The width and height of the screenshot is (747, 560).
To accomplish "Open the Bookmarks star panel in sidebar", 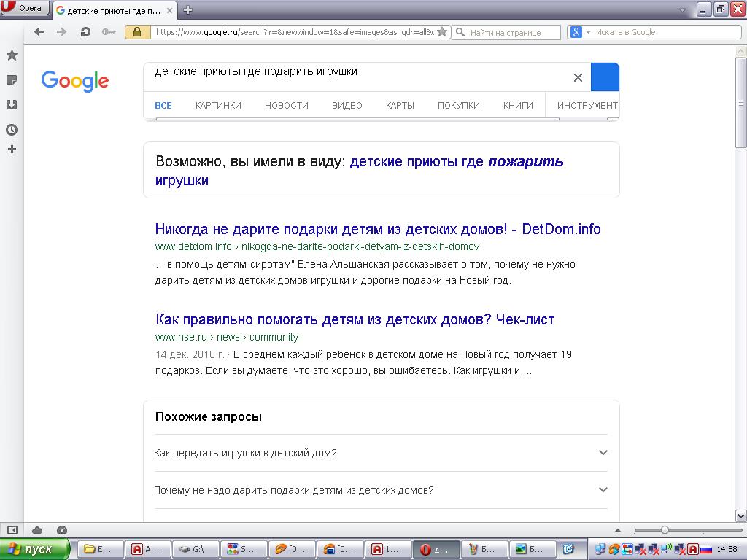I will [12, 55].
